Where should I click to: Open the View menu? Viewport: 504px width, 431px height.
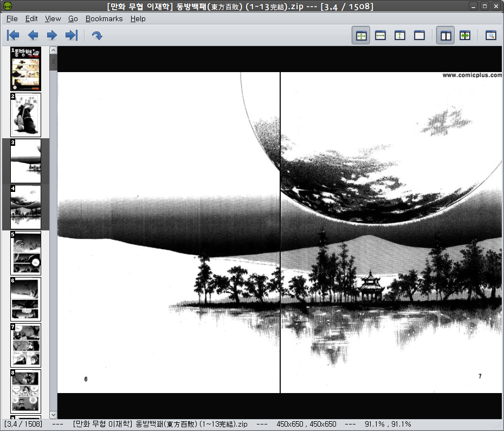point(53,18)
